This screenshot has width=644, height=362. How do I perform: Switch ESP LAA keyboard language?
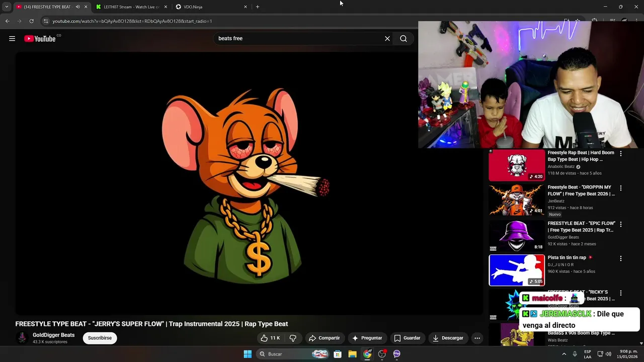point(588,354)
